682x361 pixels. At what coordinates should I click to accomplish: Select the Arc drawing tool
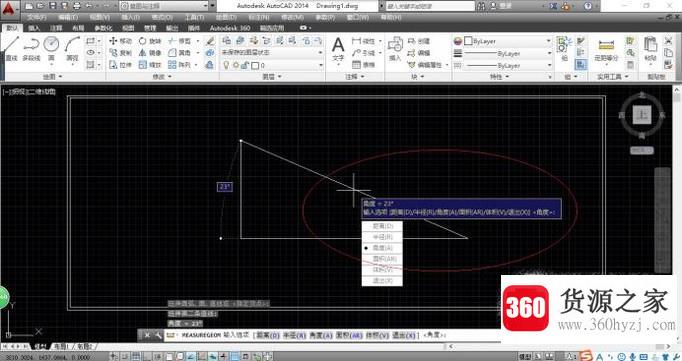(x=72, y=49)
